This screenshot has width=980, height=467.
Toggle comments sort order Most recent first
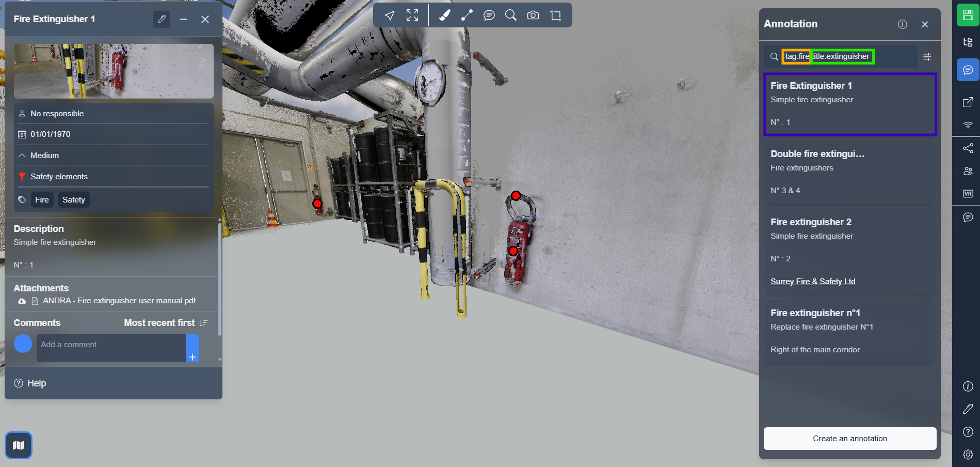(166, 323)
